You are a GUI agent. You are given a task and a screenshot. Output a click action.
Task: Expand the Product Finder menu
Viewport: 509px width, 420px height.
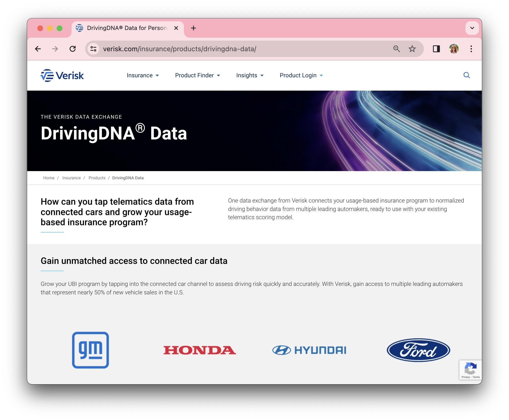click(x=198, y=75)
